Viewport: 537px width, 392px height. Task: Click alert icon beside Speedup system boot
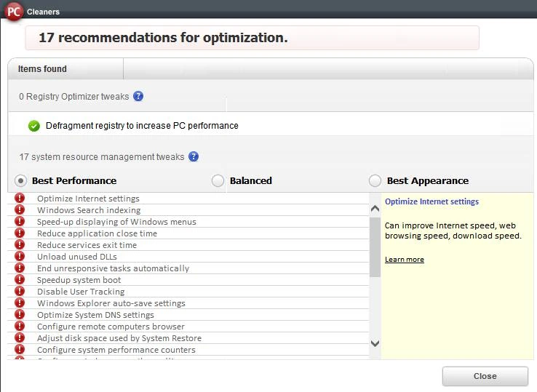[20, 279]
